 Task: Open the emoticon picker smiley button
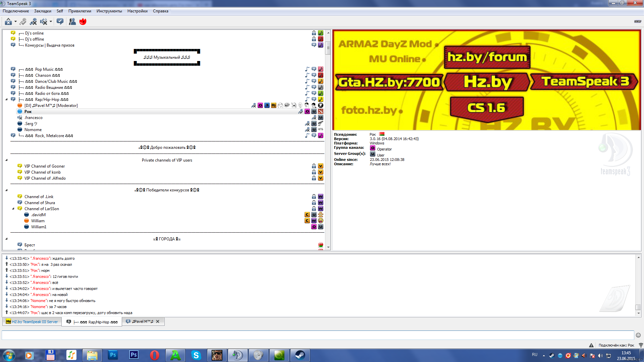pos(638,335)
